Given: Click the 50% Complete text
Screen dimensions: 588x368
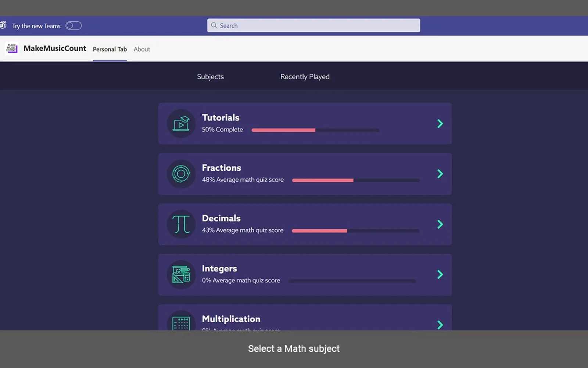Looking at the screenshot, I should pyautogui.click(x=222, y=130).
